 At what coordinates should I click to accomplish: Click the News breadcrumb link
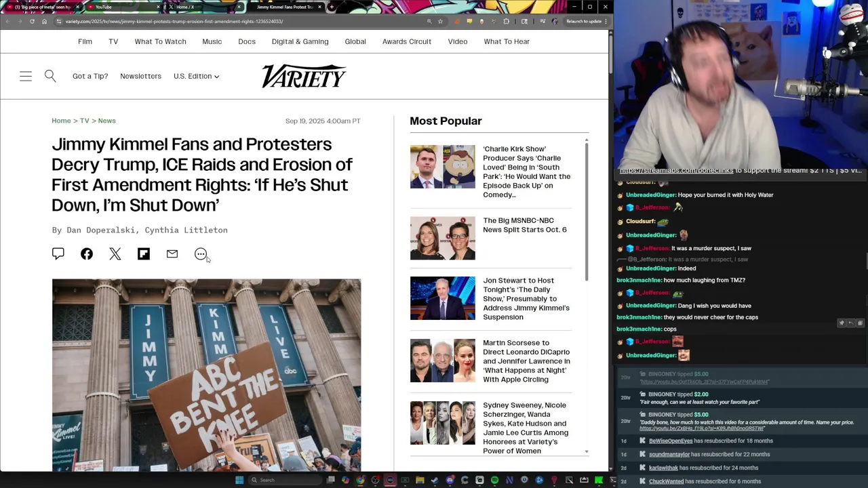click(106, 121)
